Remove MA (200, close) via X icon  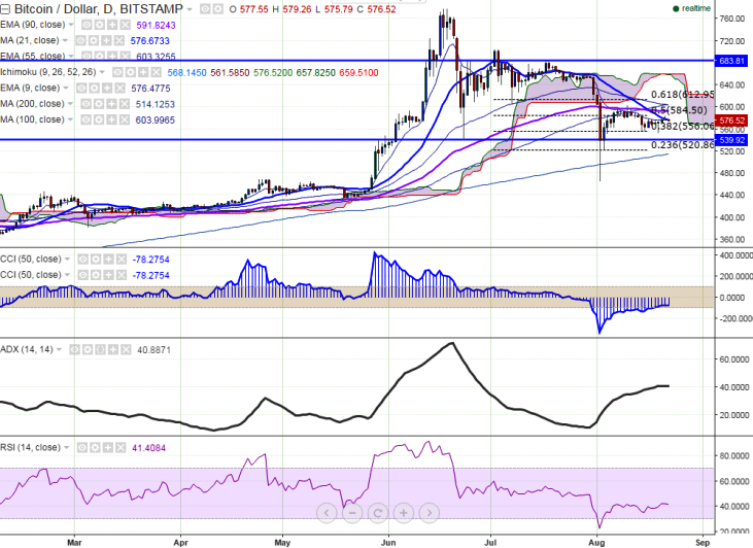tap(124, 104)
